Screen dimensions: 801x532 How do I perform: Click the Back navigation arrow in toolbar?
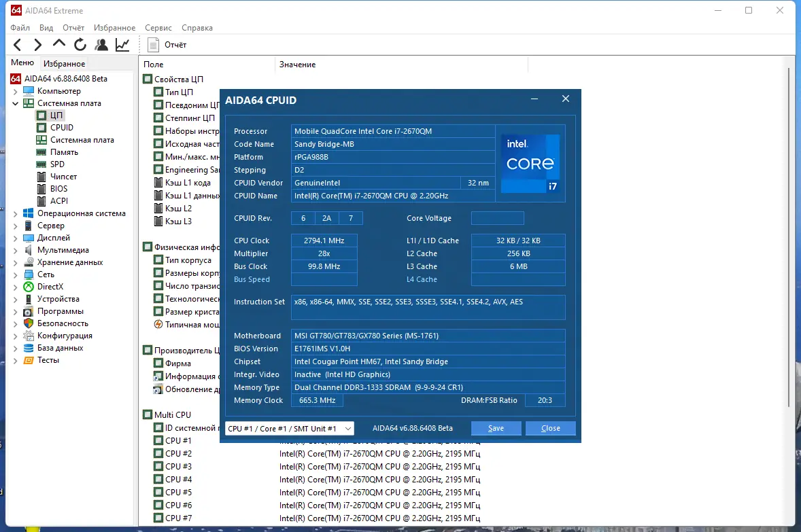(x=18, y=45)
